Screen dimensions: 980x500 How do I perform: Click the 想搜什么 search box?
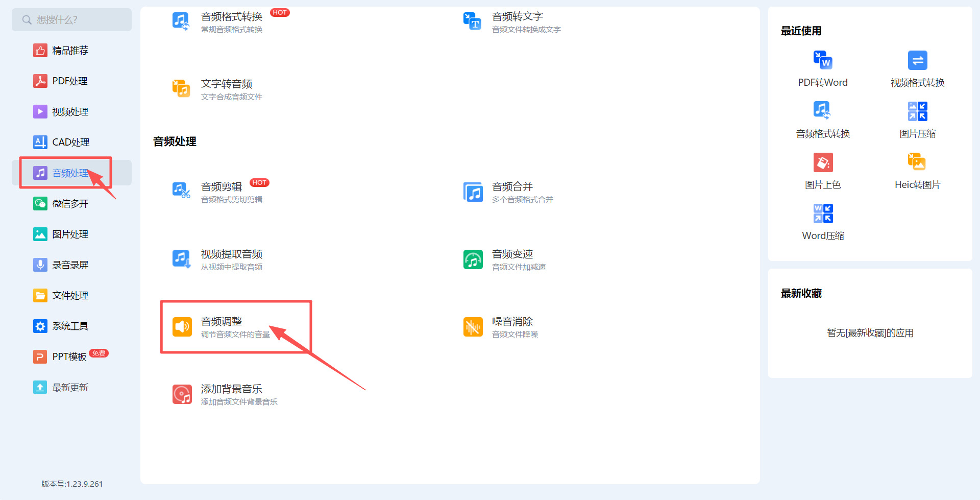(x=71, y=19)
